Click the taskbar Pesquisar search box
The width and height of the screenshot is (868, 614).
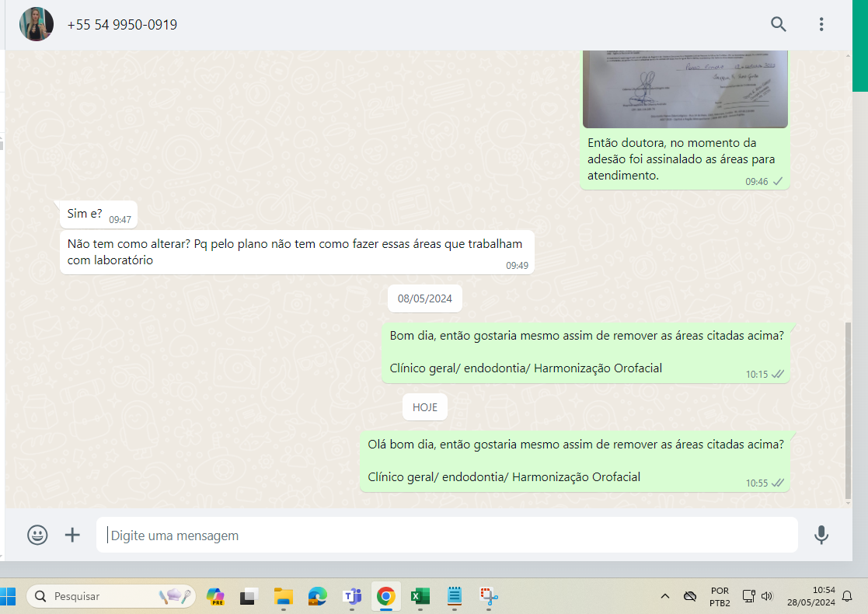[x=111, y=596]
